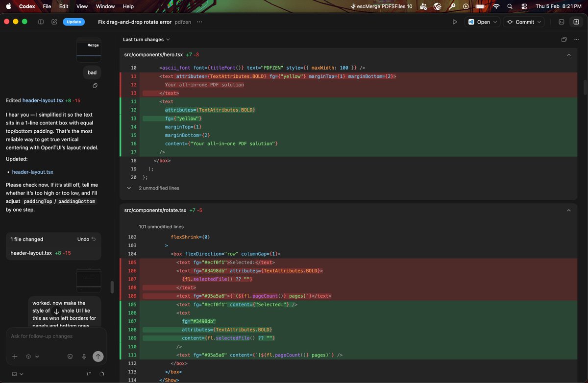Open project in VS Code via Open
588x383 pixels.
click(x=479, y=22)
